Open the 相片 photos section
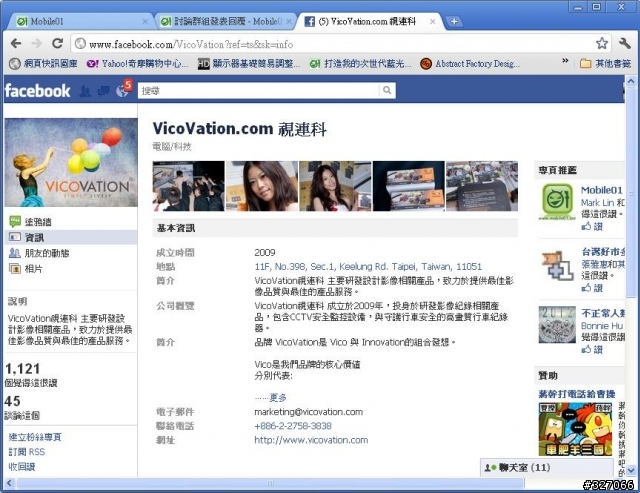640x493 pixels. pyautogui.click(x=26, y=269)
